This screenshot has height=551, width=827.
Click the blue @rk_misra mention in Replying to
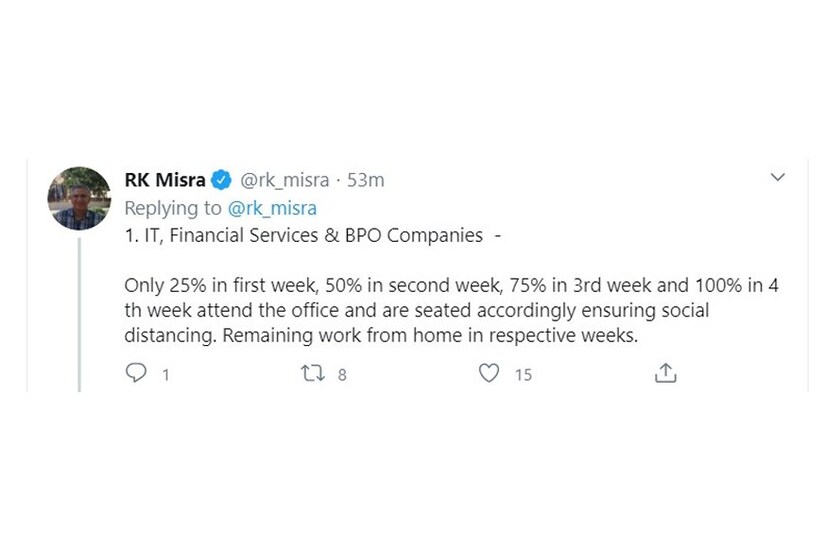click(272, 208)
